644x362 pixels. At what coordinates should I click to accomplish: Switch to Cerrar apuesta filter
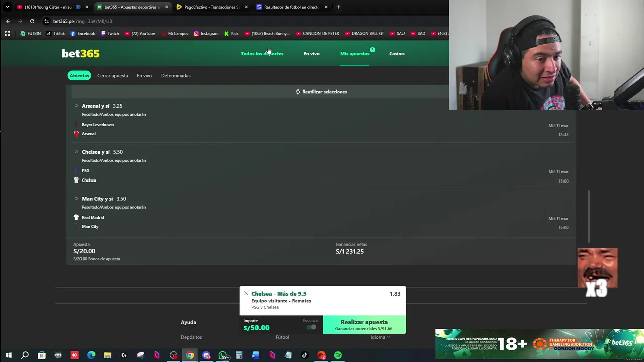pos(112,75)
